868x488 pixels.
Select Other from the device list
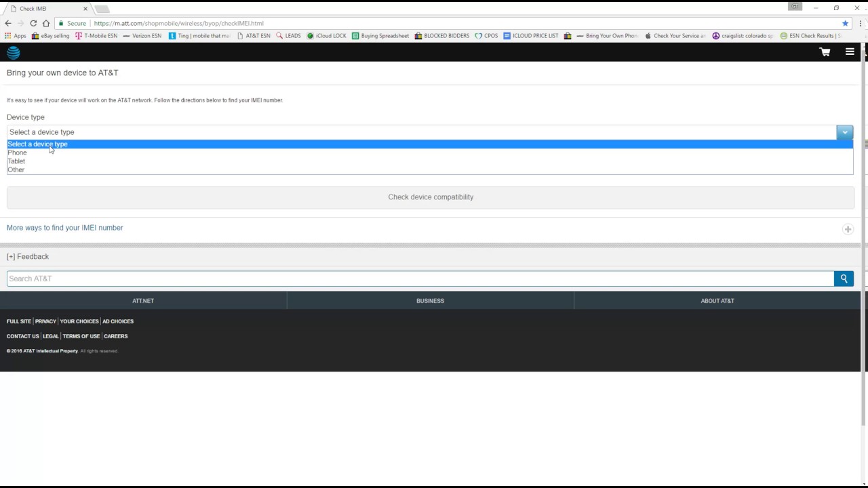tap(430, 169)
